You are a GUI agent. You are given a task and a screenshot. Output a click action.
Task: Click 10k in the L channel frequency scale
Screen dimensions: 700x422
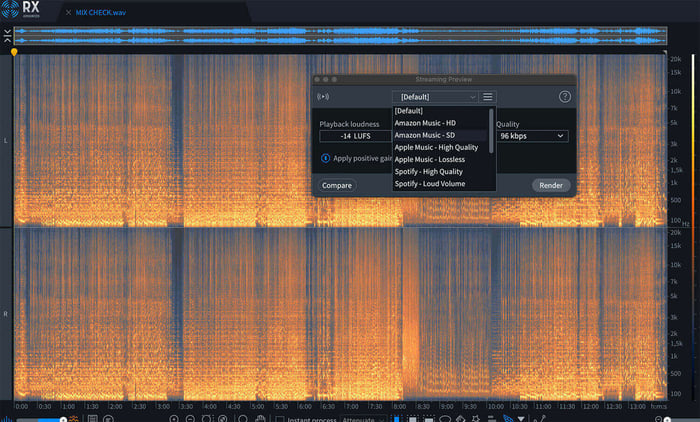click(x=675, y=92)
